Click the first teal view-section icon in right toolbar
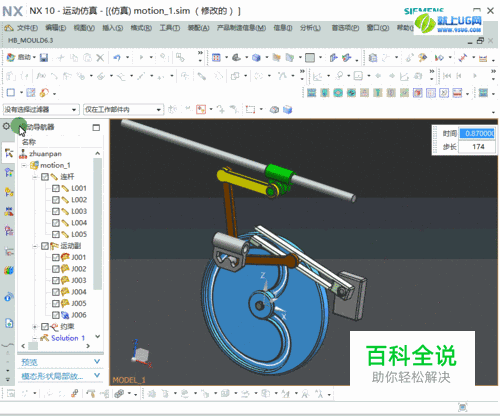The width and height of the screenshot is (500, 416). click(x=311, y=93)
